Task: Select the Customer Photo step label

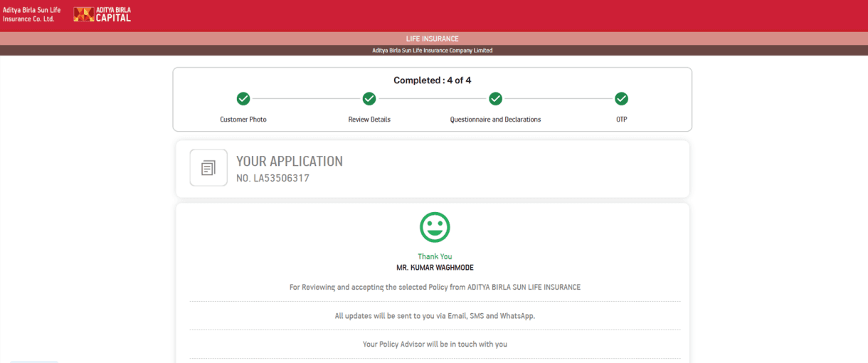Action: [x=243, y=120]
